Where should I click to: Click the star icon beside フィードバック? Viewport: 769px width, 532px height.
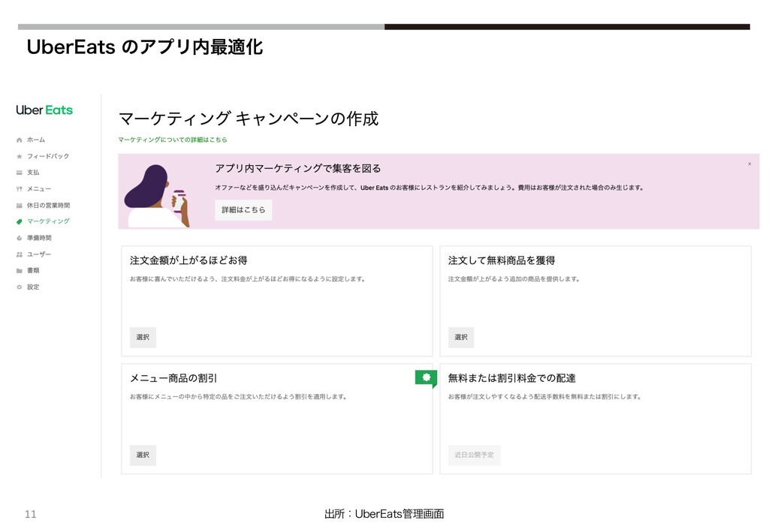coord(19,156)
